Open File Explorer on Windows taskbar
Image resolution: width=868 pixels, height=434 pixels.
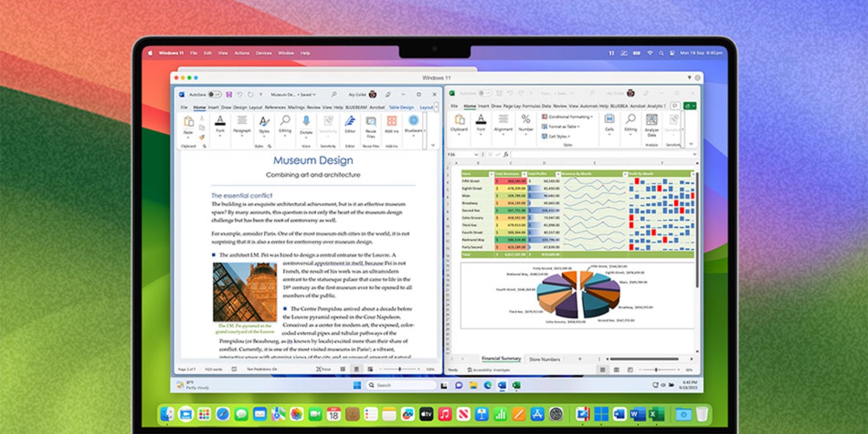(x=473, y=385)
